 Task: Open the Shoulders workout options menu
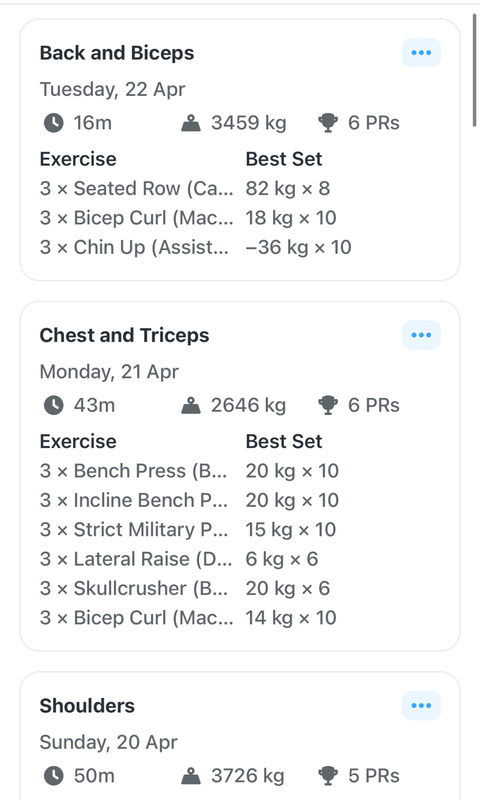coord(421,706)
